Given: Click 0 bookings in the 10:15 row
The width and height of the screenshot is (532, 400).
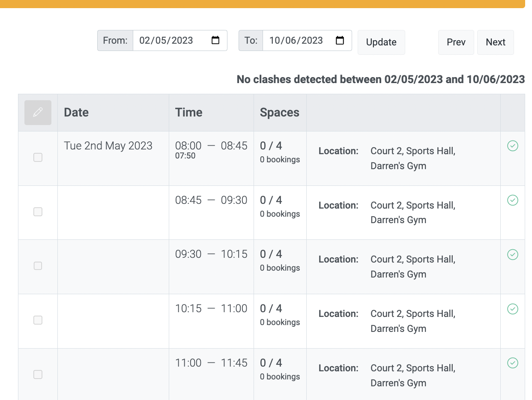Looking at the screenshot, I should pyautogui.click(x=280, y=322).
